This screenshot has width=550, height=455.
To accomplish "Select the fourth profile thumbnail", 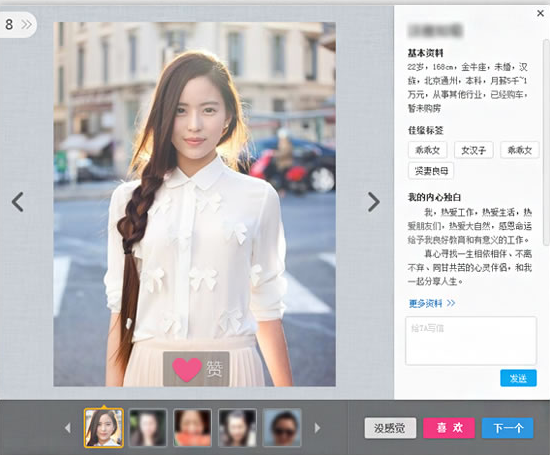I will tap(237, 428).
